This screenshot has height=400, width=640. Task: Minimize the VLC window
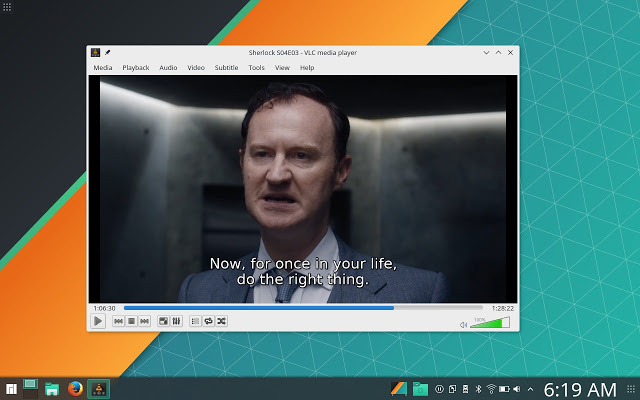(486, 52)
